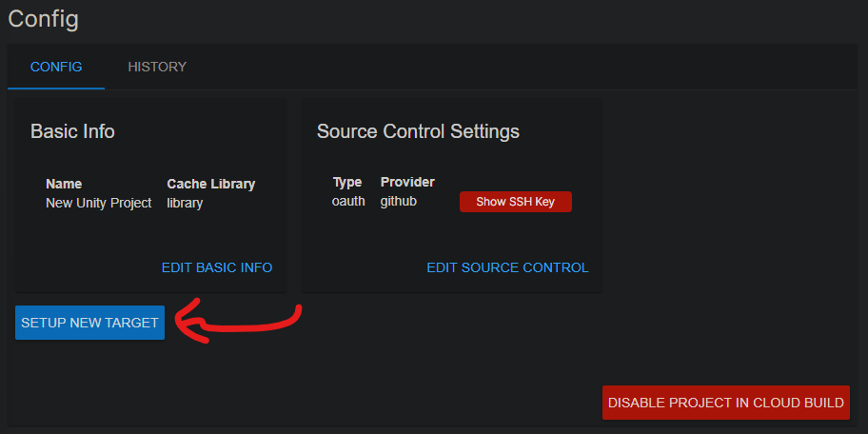Select the CONFIG tab
868x434 pixels.
tap(56, 67)
